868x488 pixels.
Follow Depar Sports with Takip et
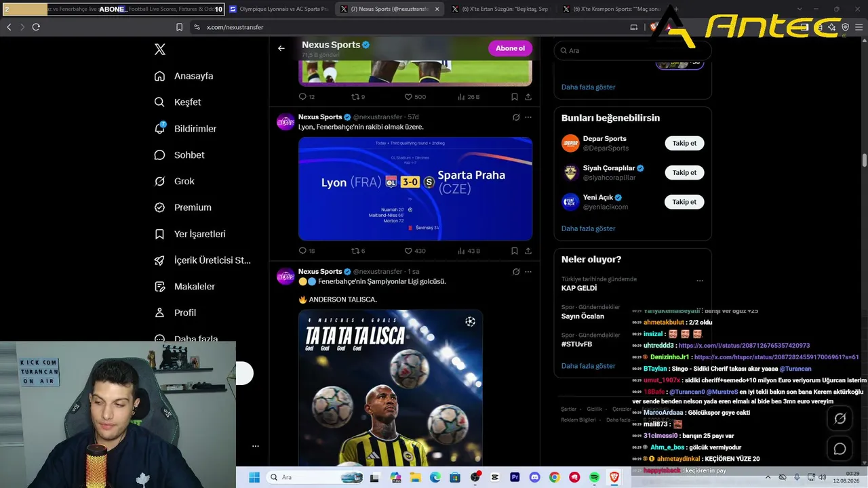(x=684, y=143)
